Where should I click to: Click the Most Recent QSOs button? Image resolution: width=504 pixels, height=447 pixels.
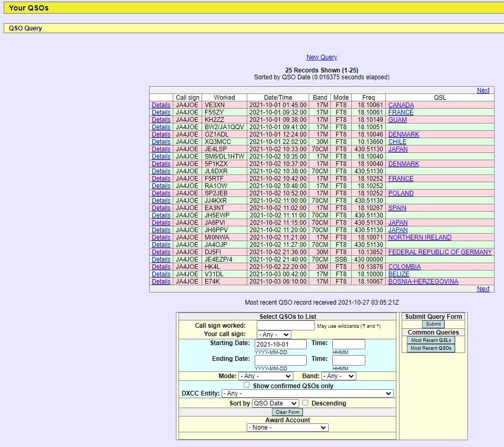(430, 348)
